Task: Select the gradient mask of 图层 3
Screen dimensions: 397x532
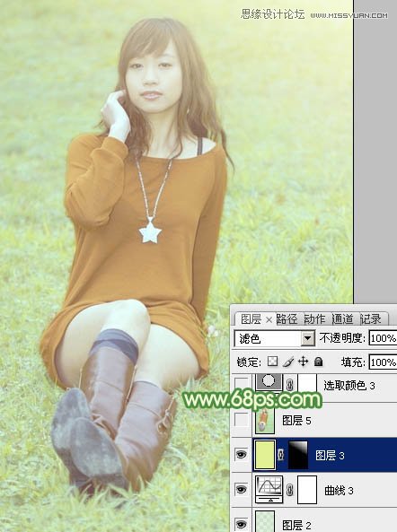Action: pyautogui.click(x=298, y=455)
